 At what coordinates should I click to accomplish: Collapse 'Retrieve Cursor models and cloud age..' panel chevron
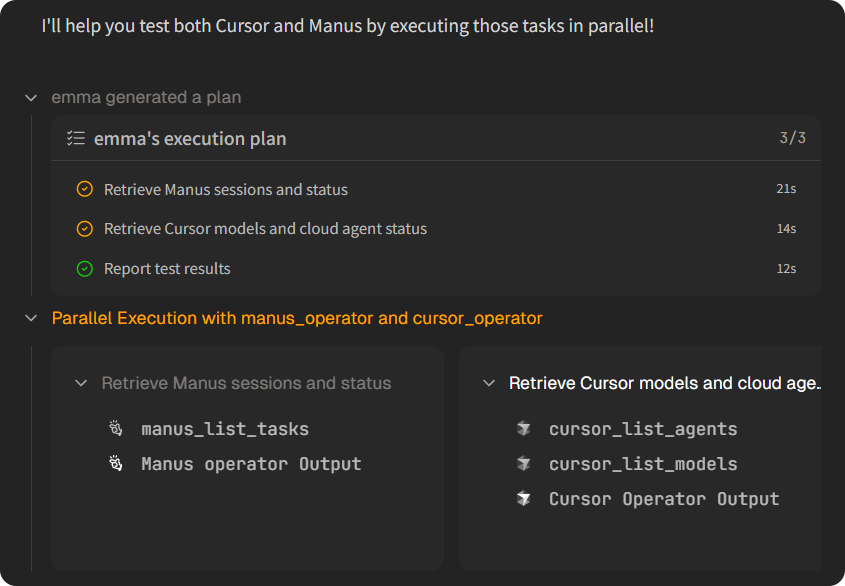(489, 383)
